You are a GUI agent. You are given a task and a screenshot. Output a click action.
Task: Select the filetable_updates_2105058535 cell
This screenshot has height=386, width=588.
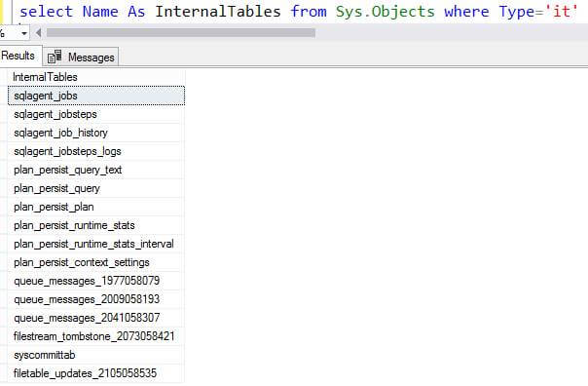(x=96, y=373)
